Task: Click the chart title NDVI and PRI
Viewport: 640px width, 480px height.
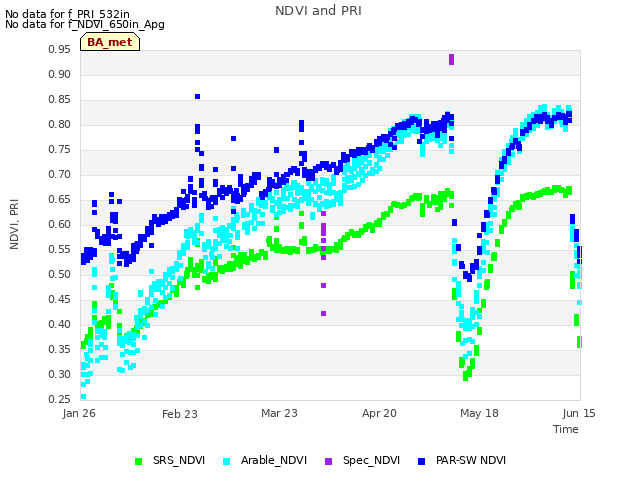Action: (x=318, y=11)
